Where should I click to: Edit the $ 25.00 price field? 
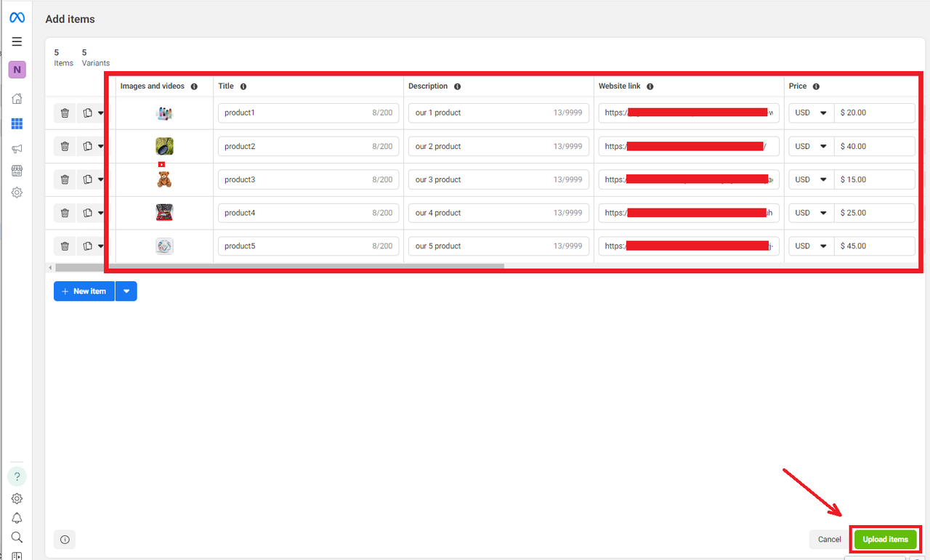(875, 213)
